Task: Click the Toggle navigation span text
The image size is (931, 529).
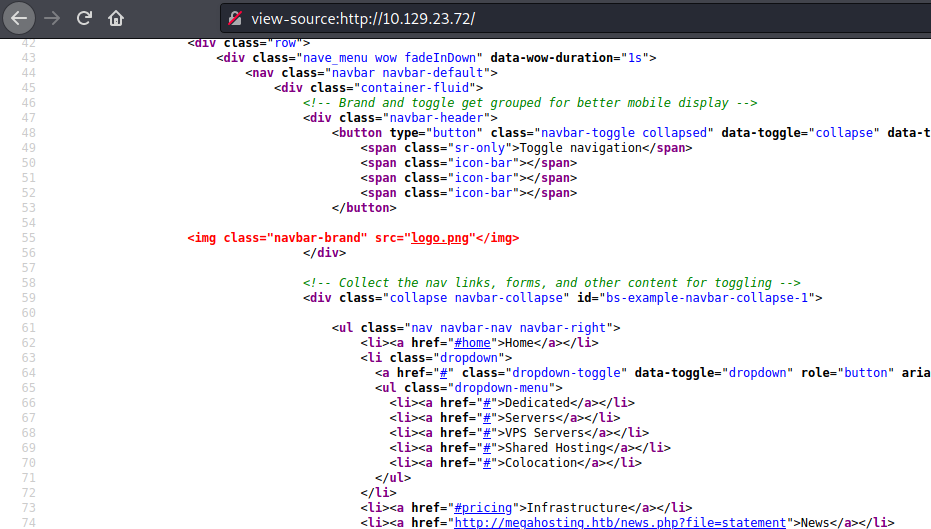Action: [581, 148]
